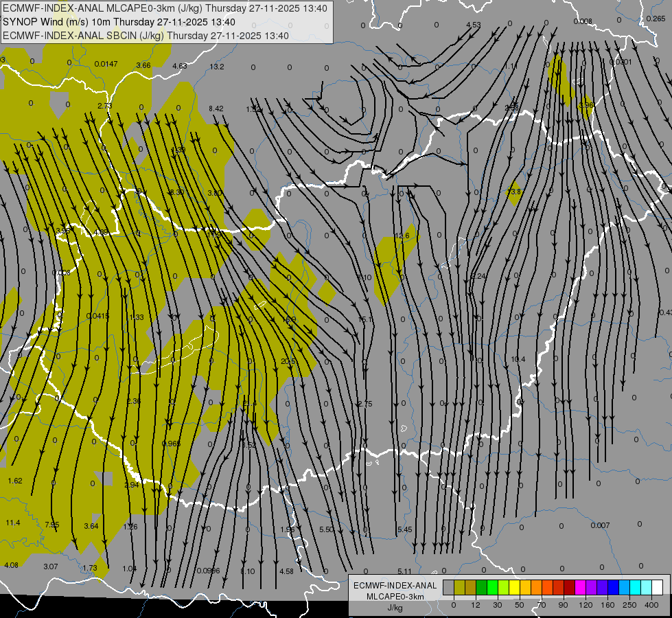Click the map value 8.42
The height and width of the screenshot is (618, 672).
click(216, 108)
